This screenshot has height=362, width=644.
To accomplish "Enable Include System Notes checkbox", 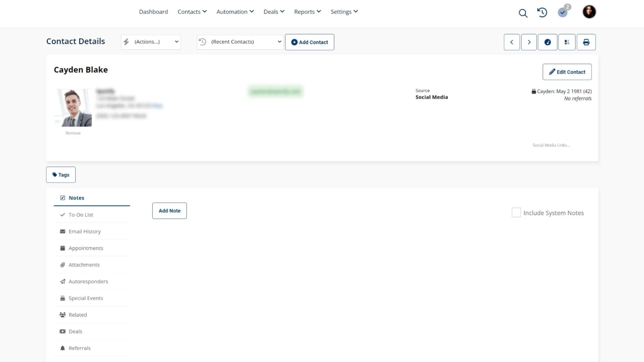I will [x=516, y=213].
